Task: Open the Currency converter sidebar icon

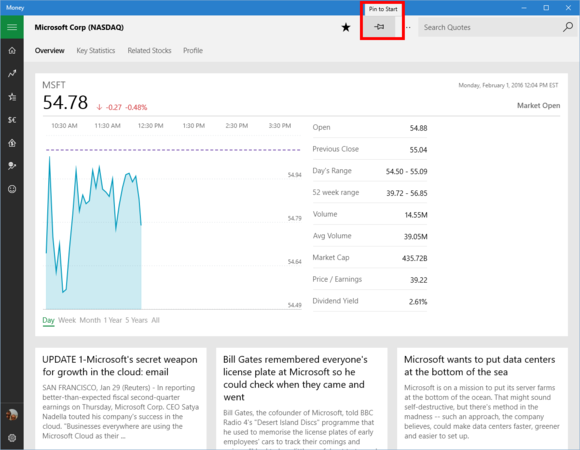Action: 12,120
